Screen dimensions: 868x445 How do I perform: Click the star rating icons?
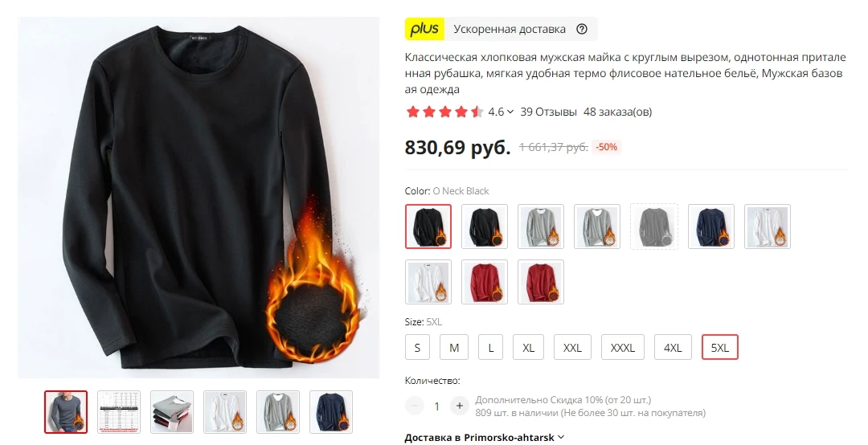444,112
